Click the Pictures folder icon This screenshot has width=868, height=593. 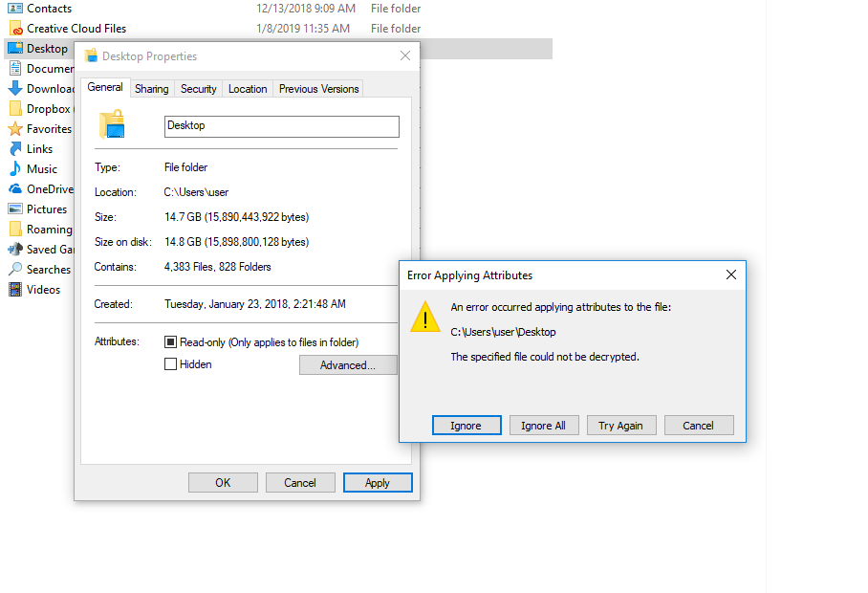tap(15, 209)
